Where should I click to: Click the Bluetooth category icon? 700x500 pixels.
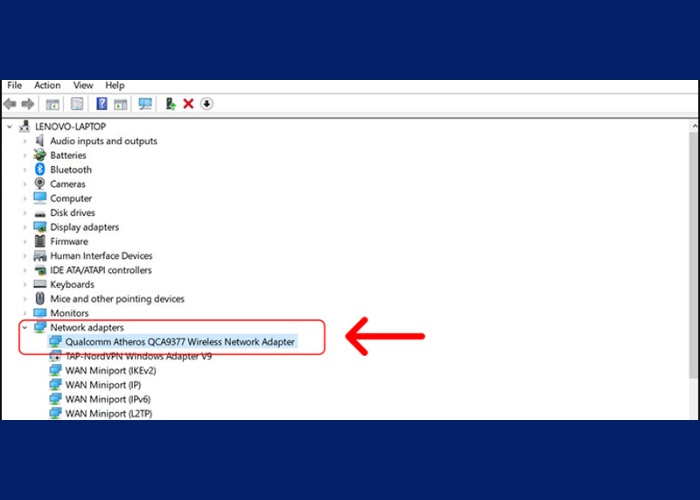tap(40, 170)
